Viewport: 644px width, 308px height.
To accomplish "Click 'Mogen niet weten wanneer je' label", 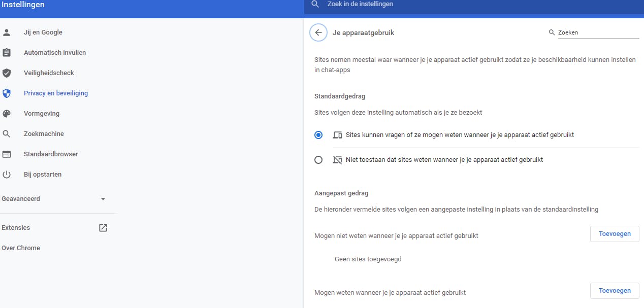I will click(396, 236).
